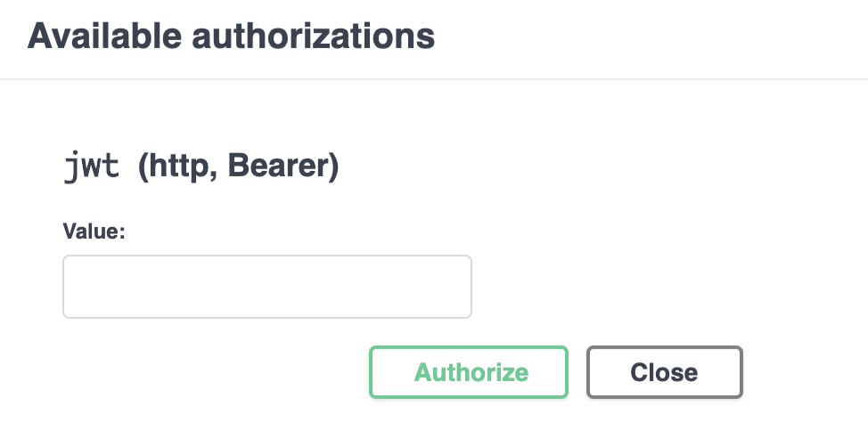The image size is (868, 447).
Task: Activate the field below 'Value:'
Action: 266,287
